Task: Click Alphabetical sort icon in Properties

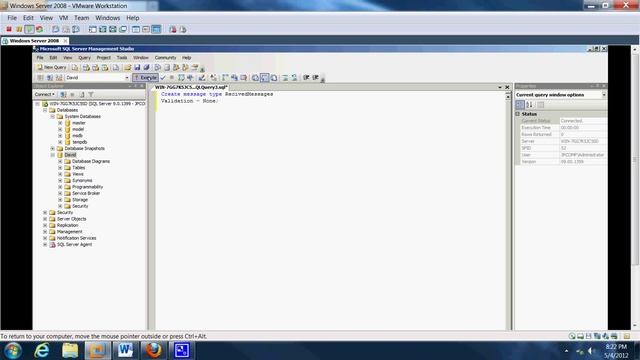Action: (529, 104)
